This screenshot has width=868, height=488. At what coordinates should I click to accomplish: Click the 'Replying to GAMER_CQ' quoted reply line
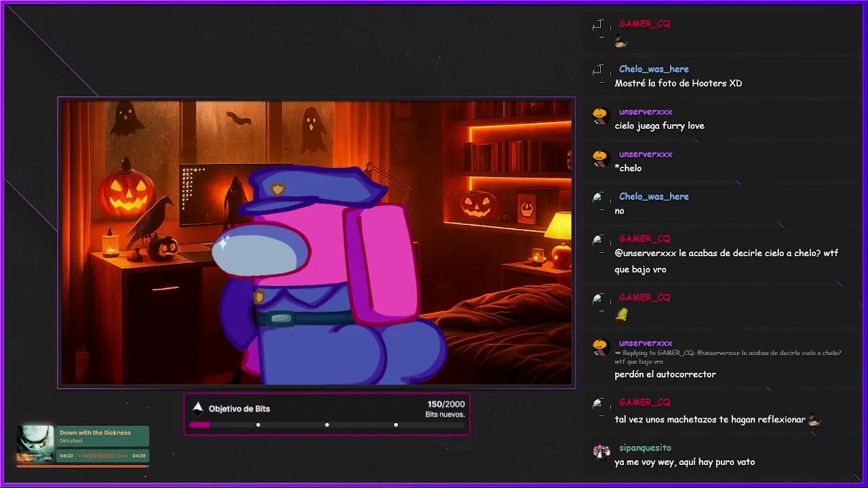click(728, 357)
